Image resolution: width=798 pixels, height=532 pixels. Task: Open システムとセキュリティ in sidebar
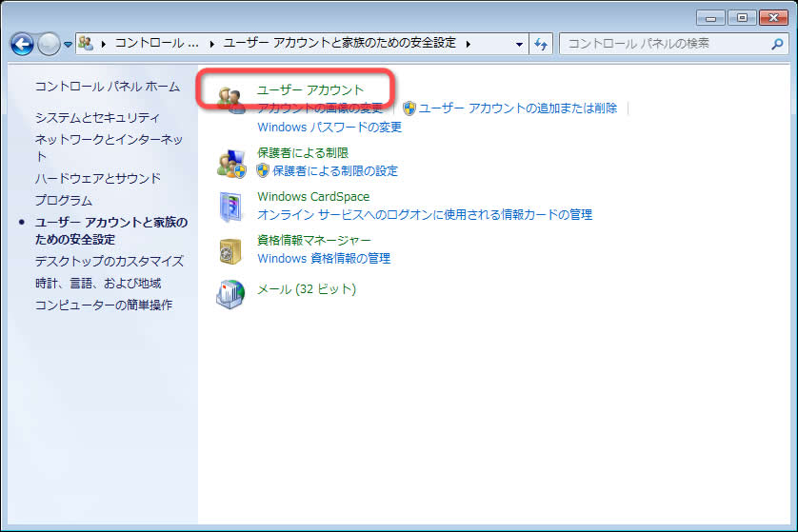tap(97, 117)
